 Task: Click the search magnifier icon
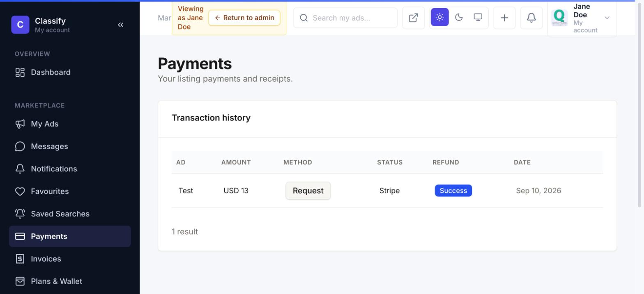(x=304, y=18)
